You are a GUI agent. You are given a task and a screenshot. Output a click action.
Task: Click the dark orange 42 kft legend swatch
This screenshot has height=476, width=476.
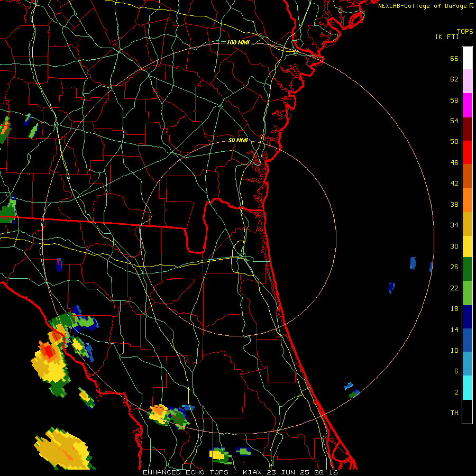(467, 176)
